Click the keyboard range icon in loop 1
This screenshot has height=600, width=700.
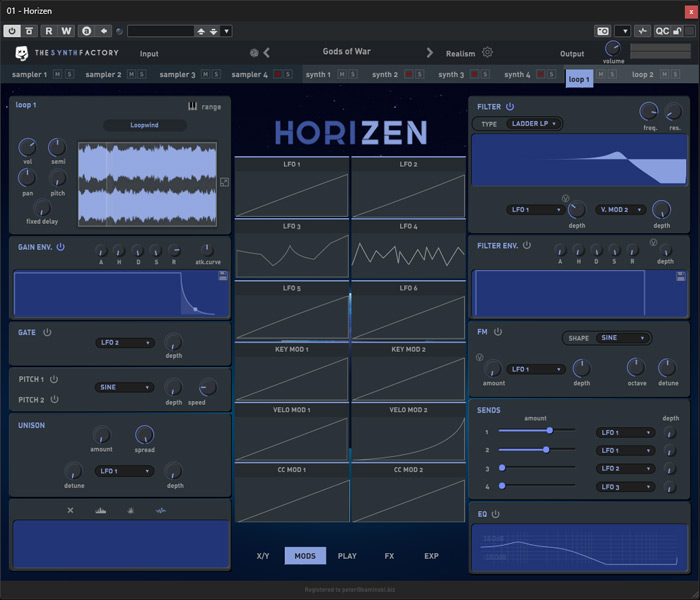pyautogui.click(x=192, y=106)
